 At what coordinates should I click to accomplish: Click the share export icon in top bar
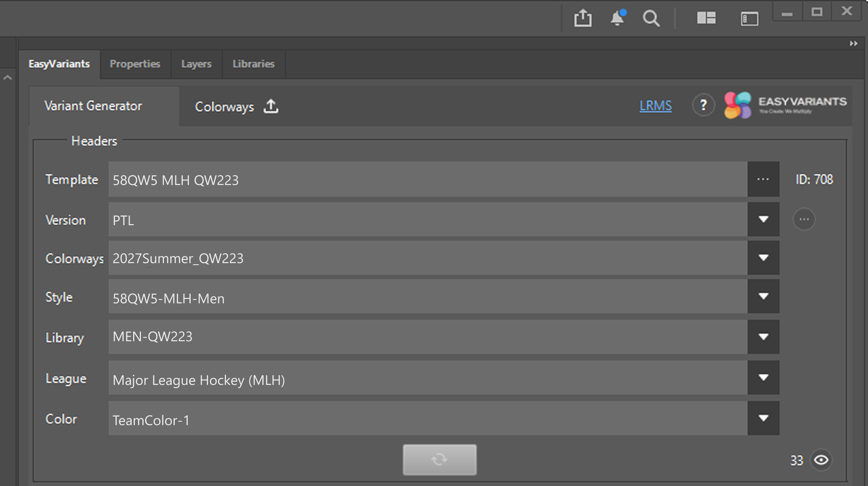(x=583, y=18)
